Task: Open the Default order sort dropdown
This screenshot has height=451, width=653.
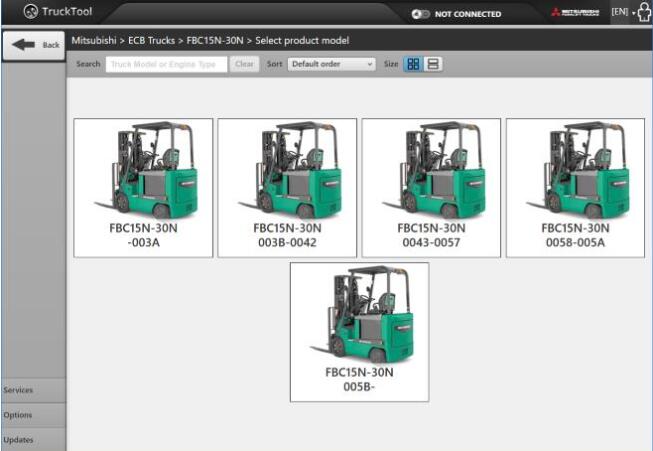Action: pyautogui.click(x=331, y=64)
